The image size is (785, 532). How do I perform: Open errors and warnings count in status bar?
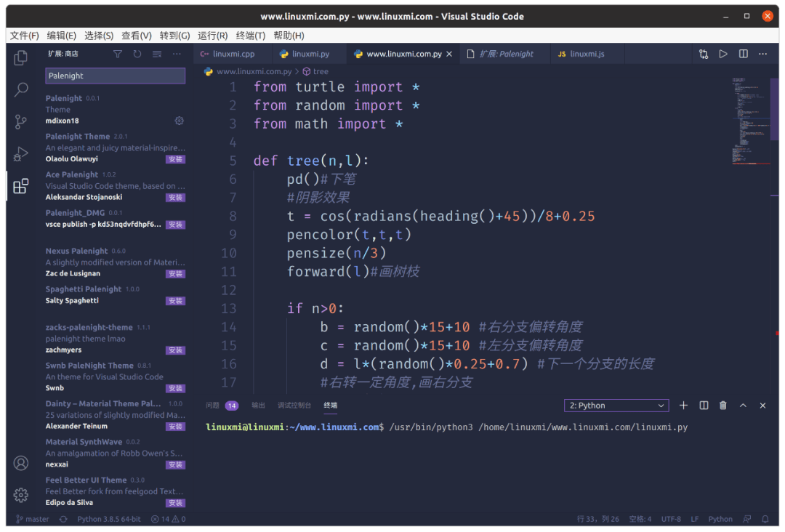(168, 519)
